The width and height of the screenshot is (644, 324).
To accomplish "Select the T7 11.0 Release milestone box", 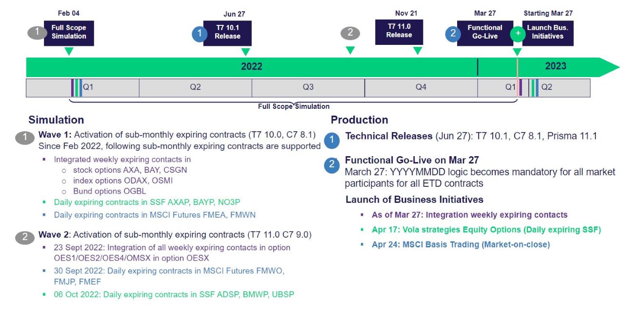I will [399, 32].
